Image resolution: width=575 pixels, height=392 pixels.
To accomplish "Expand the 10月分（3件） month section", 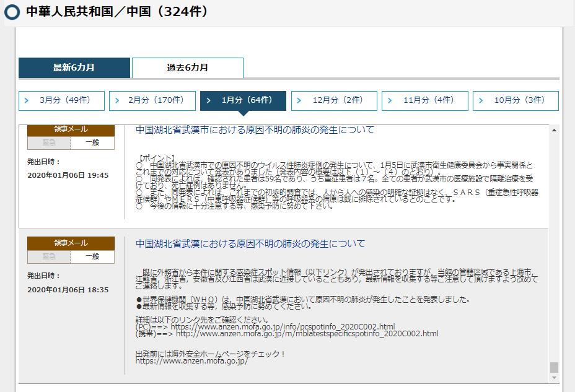I will pos(516,100).
